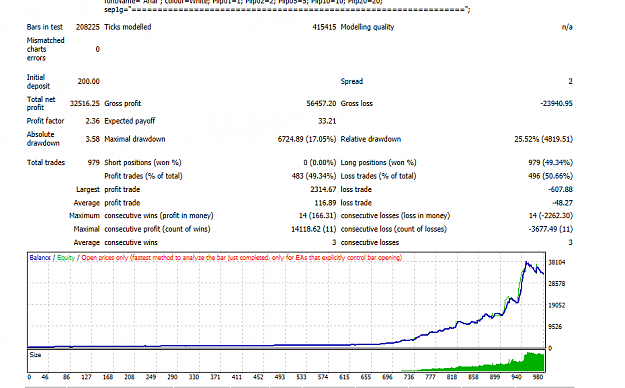Image resolution: width=625 pixels, height=388 pixels.
Task: Select average profit trade value 116.89
Action: (325, 203)
